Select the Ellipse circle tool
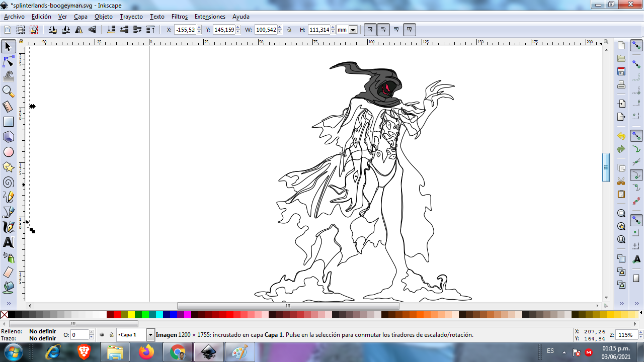Screen dimensions: 644x362 (x=8, y=152)
